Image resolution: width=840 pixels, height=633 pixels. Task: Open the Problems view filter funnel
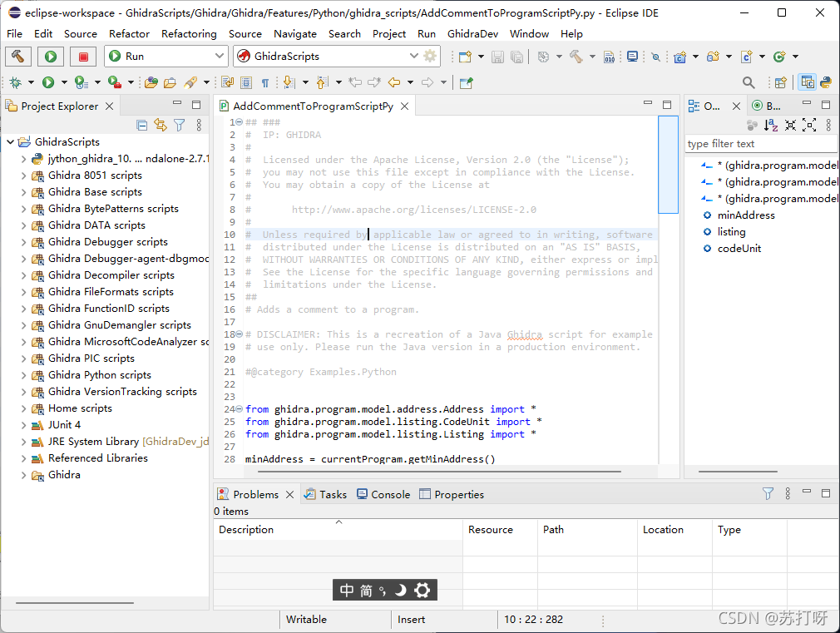point(768,493)
